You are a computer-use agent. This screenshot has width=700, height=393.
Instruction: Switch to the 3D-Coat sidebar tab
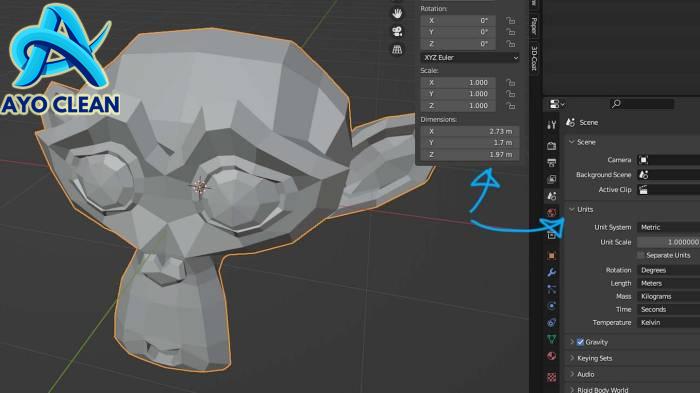click(534, 58)
